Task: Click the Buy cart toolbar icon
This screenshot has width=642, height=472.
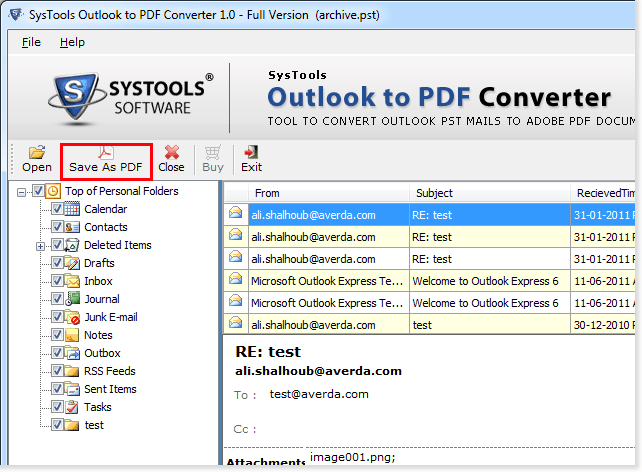Action: pyautogui.click(x=213, y=152)
